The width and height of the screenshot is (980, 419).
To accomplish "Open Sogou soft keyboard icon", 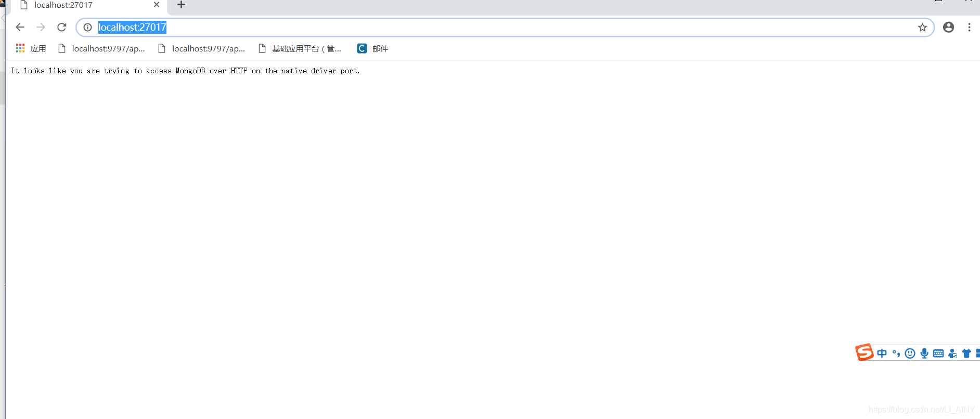I will [938, 353].
